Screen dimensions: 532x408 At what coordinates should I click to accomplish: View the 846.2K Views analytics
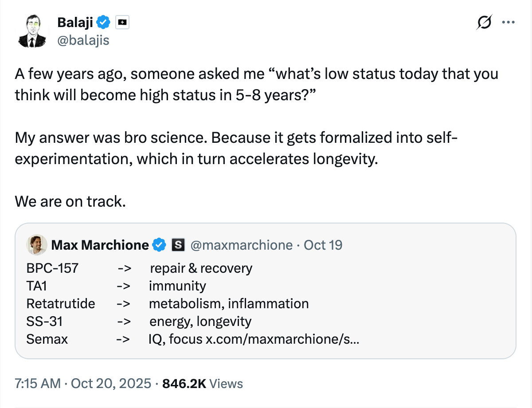click(203, 383)
